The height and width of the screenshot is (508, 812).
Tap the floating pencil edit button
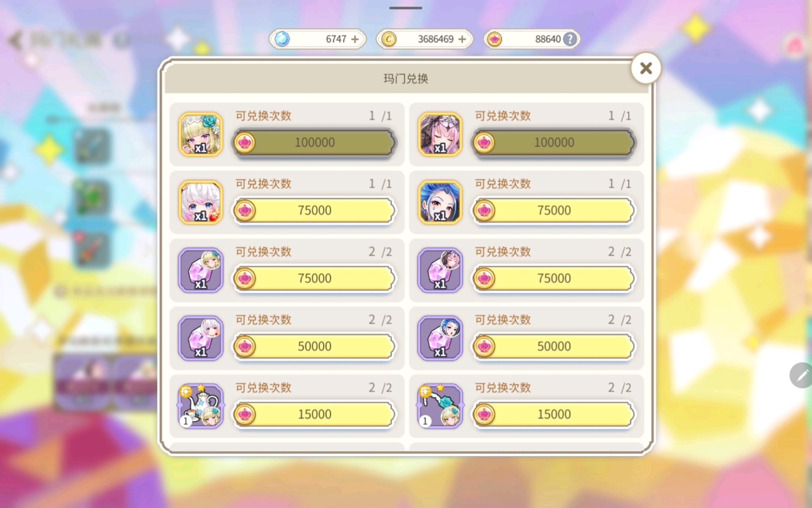(x=801, y=375)
